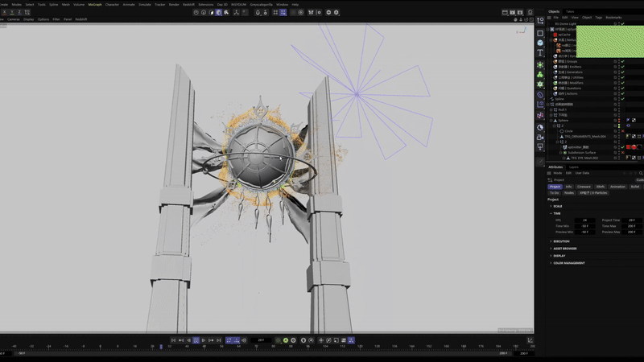Image resolution: width=644 pixels, height=362 pixels.
Task: Collapse the TIME section
Action: point(551,213)
